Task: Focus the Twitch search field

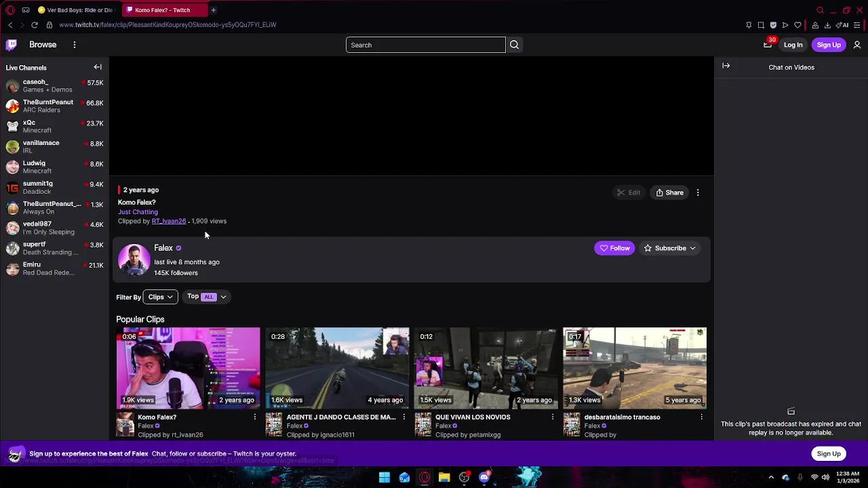Action: [x=425, y=45]
